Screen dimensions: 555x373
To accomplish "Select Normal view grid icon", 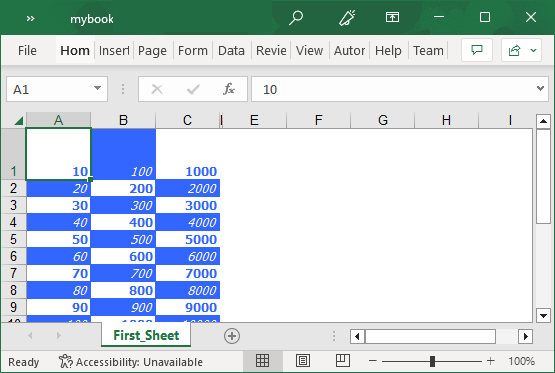I will pyautogui.click(x=262, y=361).
